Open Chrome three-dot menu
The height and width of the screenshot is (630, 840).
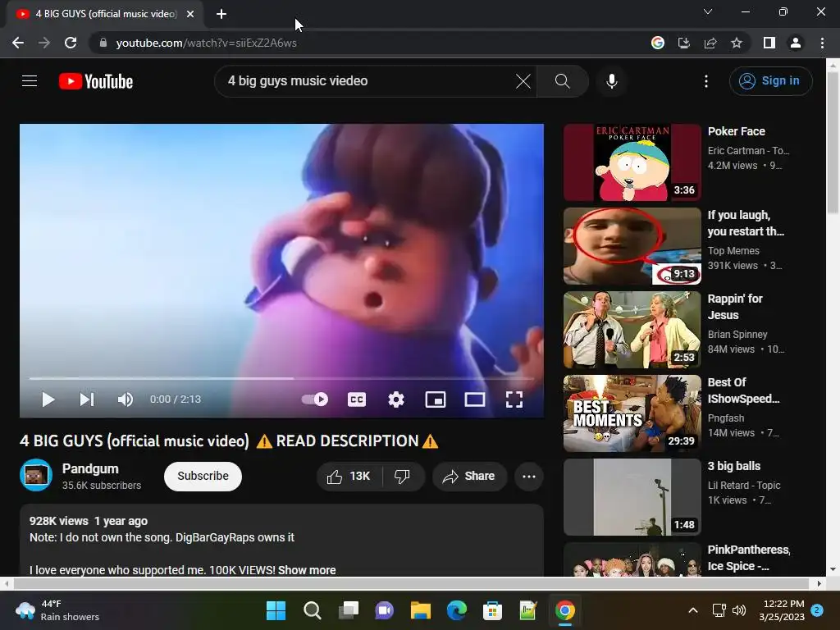pos(822,43)
